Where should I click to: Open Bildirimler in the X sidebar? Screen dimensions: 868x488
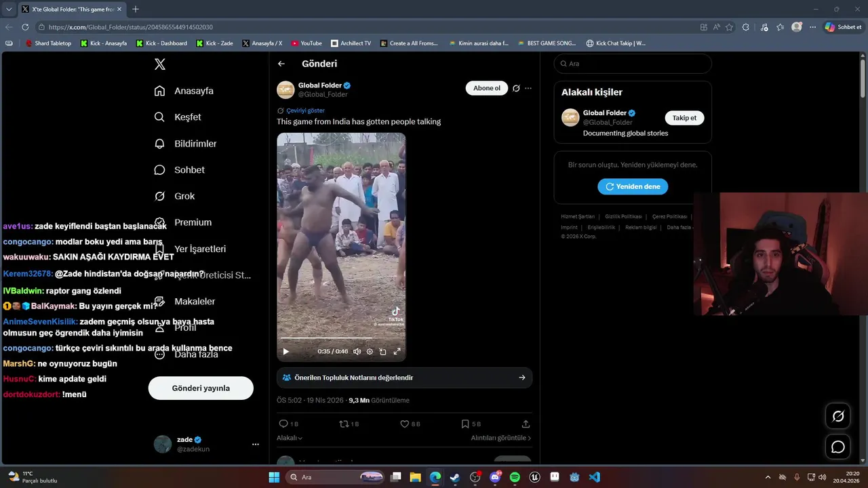click(x=185, y=144)
